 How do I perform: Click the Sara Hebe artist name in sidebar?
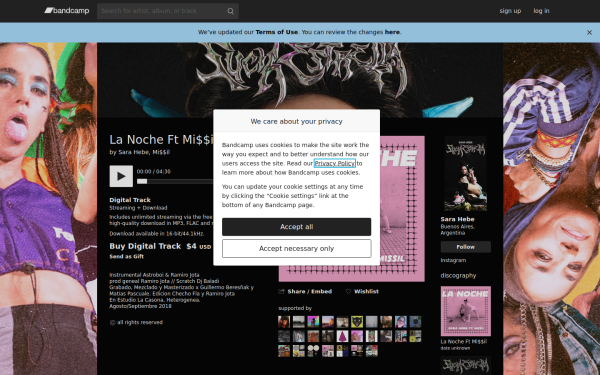click(457, 219)
